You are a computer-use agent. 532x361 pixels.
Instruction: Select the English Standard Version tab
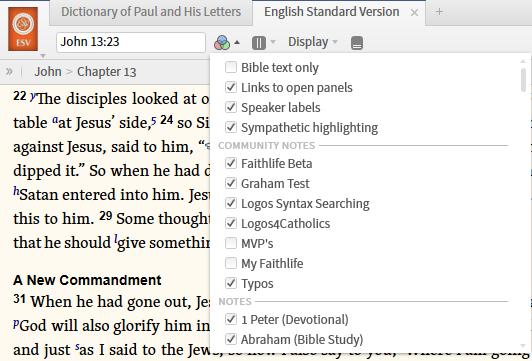331,12
